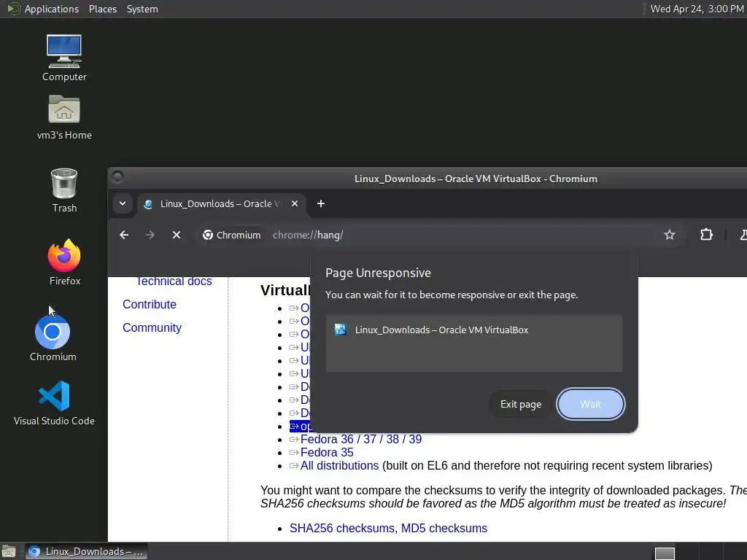Click the Chromium site info chip
Screen dimensions: 747x560
[x=232, y=235]
